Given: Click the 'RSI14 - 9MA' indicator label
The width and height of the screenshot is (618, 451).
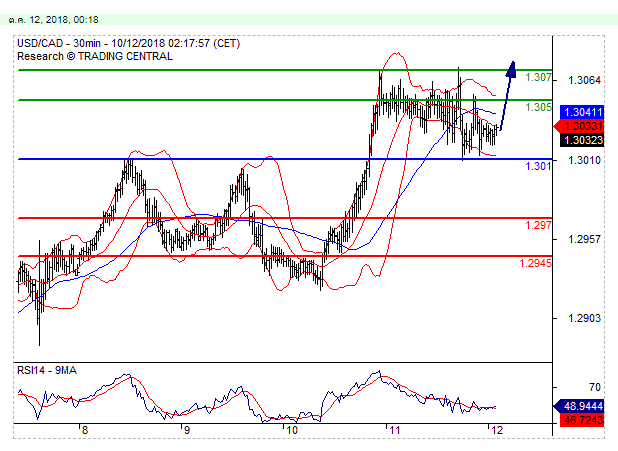Looking at the screenshot, I should [47, 371].
